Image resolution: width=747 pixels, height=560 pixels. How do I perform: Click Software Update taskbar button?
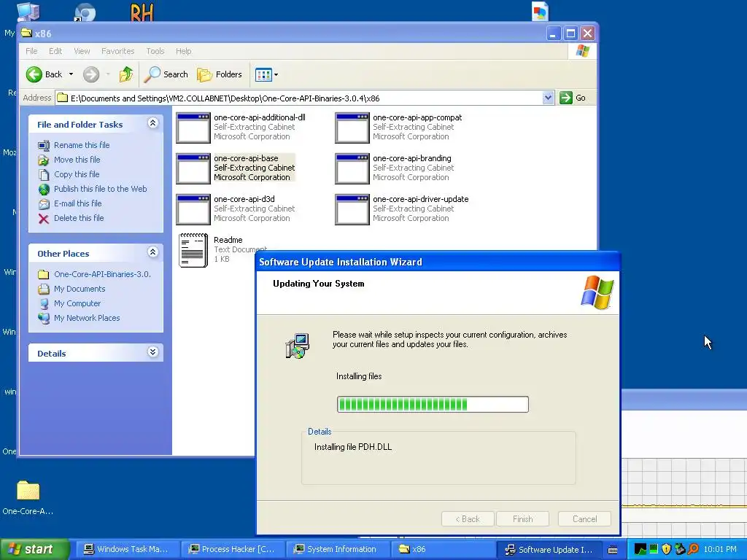coord(549,550)
